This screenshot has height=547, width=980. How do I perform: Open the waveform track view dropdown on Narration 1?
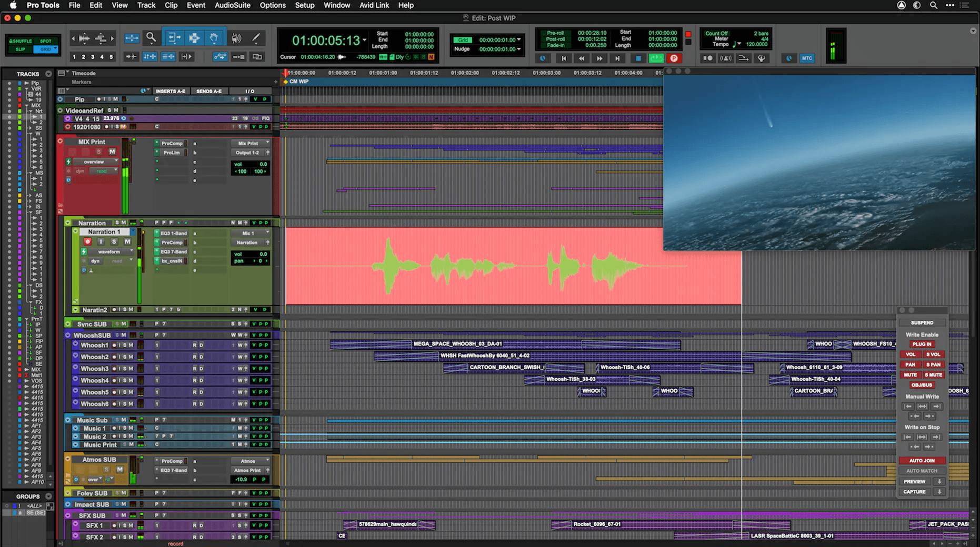tap(110, 251)
